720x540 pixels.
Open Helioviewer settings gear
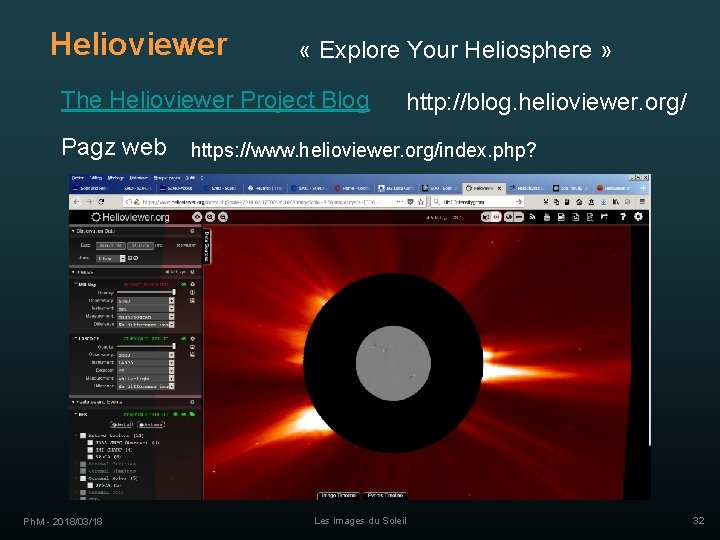point(638,217)
